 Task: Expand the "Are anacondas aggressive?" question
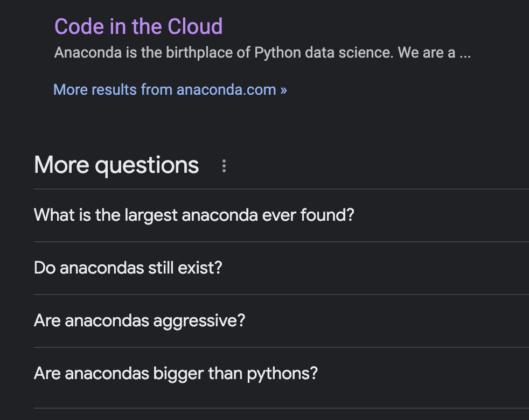click(140, 321)
